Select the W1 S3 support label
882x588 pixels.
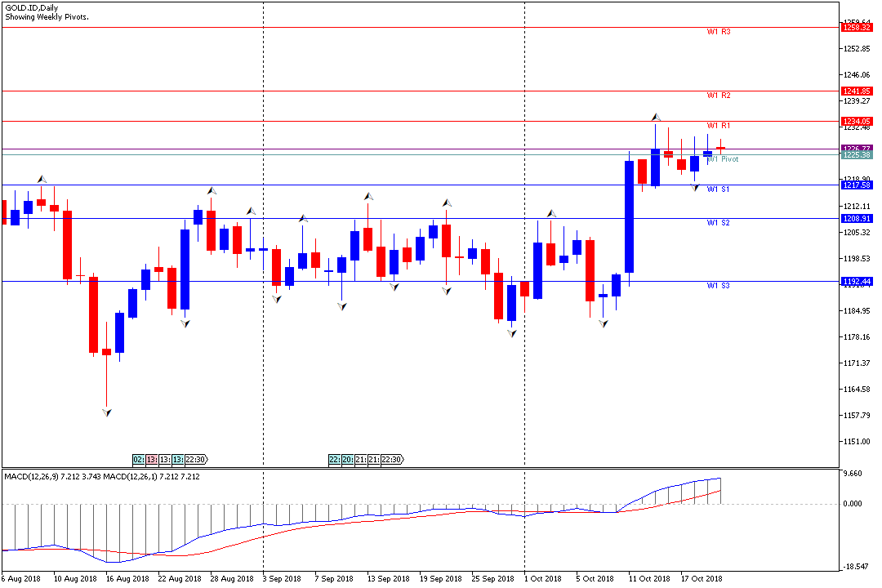719,286
